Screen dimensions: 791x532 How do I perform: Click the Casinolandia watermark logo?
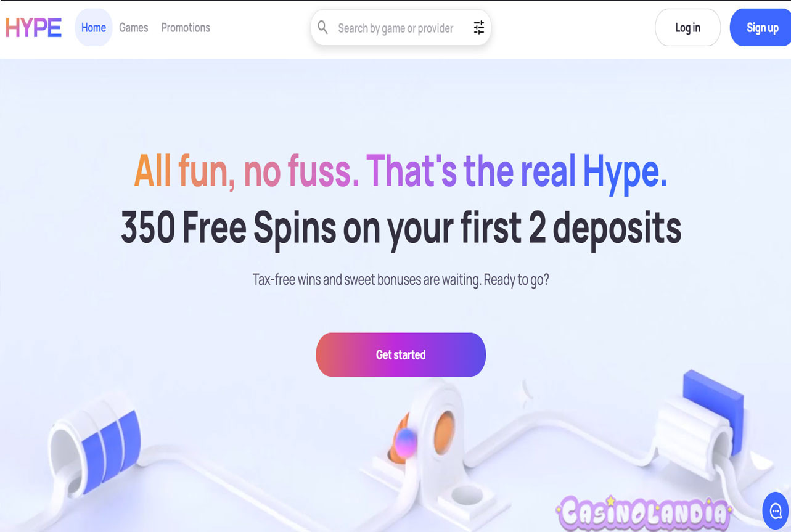tap(644, 514)
